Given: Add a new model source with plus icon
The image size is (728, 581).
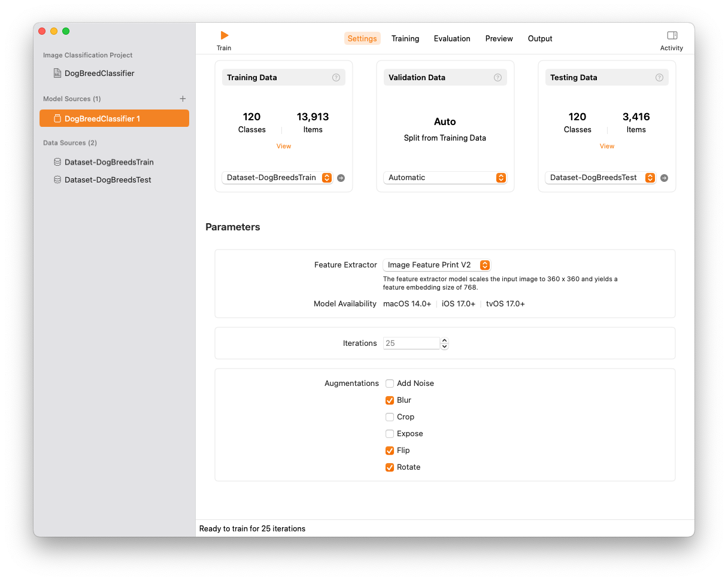Looking at the screenshot, I should coord(183,99).
